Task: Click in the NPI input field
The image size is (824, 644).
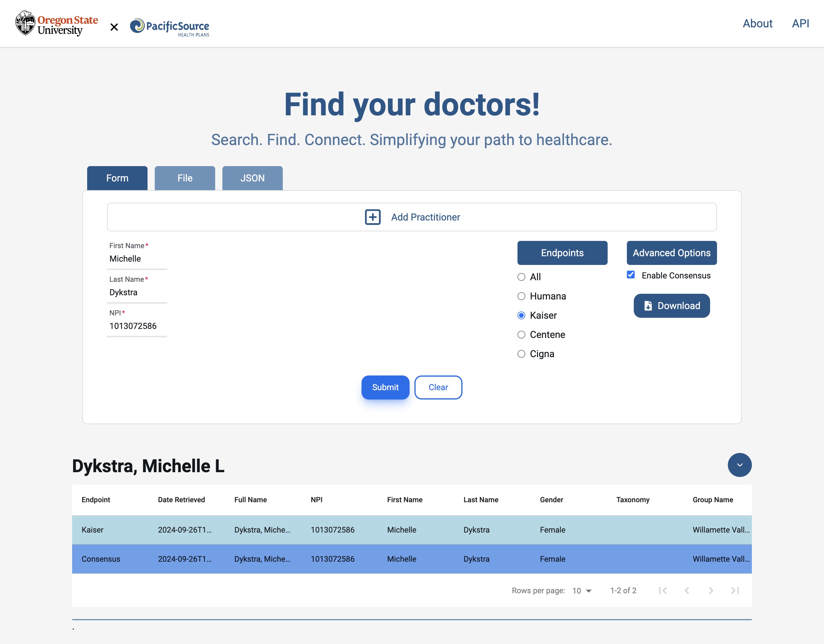Action: 137,326
